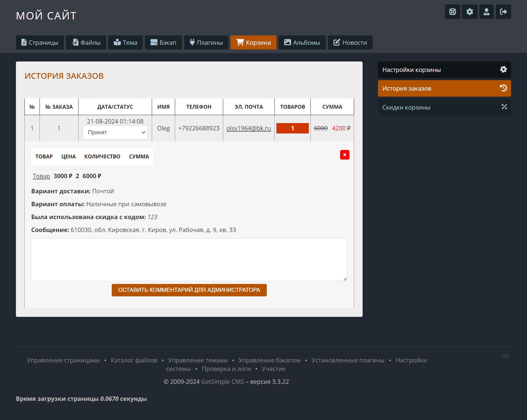
Task: Open the Новости tab
Action: [x=350, y=43]
